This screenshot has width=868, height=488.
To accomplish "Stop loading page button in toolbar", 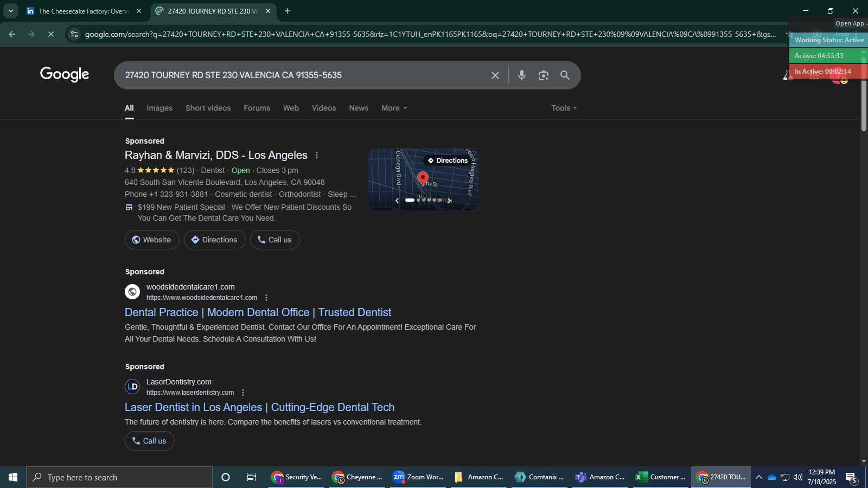I will (50, 34).
